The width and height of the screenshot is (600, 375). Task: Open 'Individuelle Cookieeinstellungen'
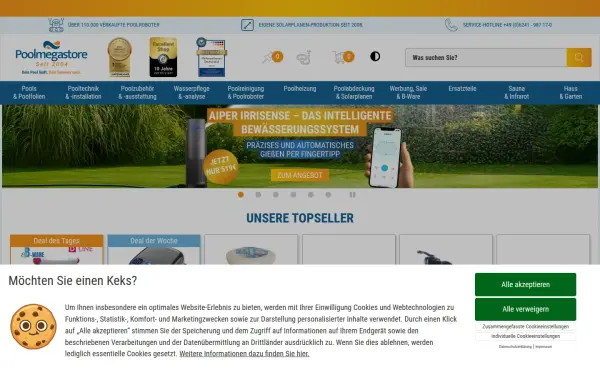(x=525, y=336)
